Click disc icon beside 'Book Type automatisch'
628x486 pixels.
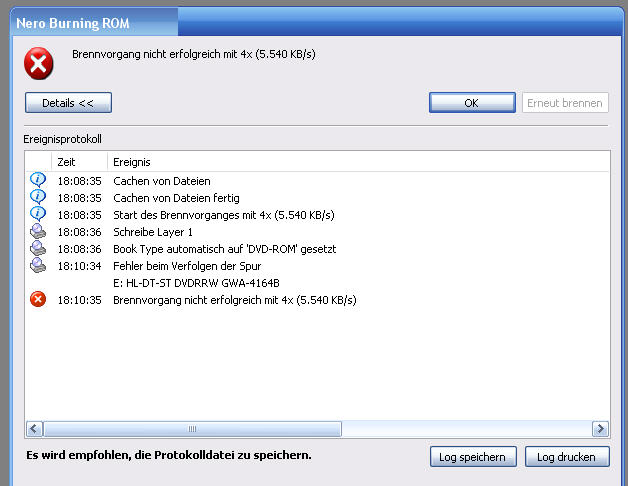pyautogui.click(x=38, y=248)
